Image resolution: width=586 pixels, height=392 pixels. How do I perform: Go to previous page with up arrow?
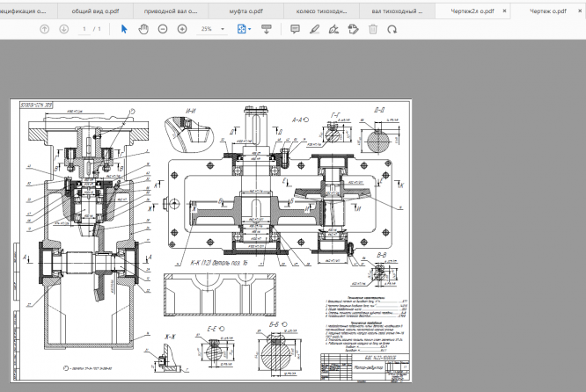(x=45, y=29)
